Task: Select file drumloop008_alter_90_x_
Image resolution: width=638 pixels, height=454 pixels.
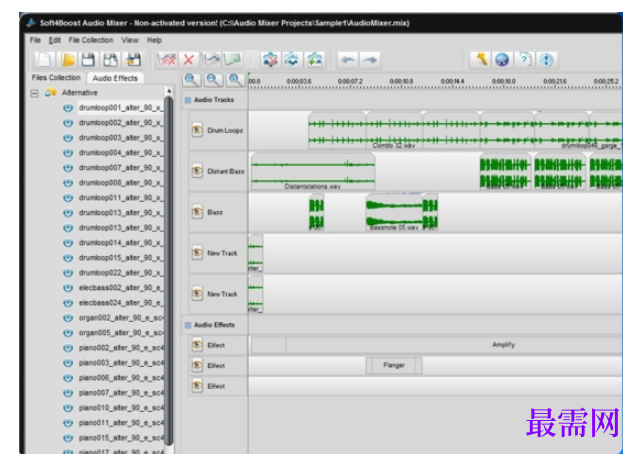Action: [121, 183]
